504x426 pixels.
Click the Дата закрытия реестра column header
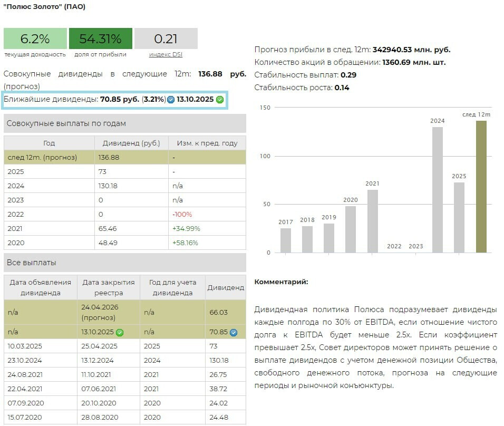[109, 287]
